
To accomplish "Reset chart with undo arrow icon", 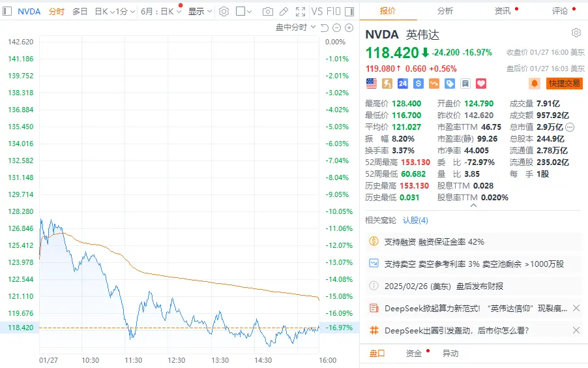I will pyautogui.click(x=325, y=28).
